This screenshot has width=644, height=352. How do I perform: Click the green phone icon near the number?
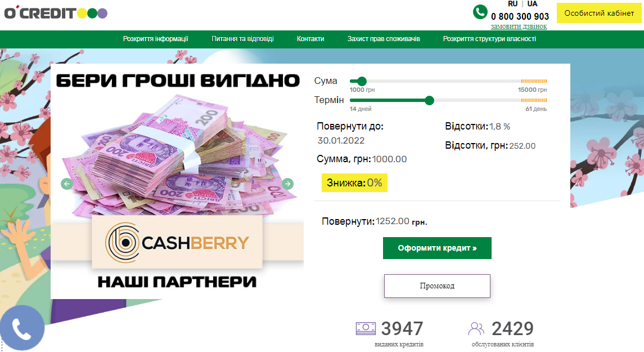(x=480, y=12)
